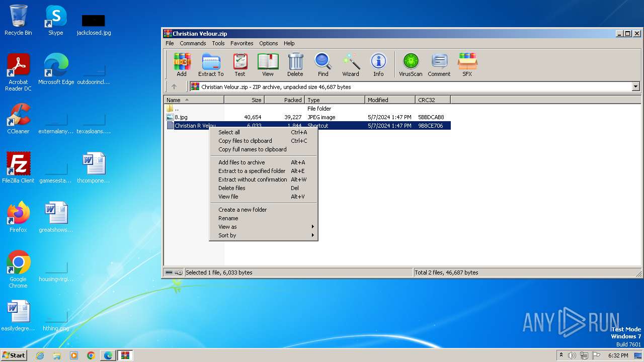Choose Copy files to clipboard
644x362 pixels.
coord(264,141)
